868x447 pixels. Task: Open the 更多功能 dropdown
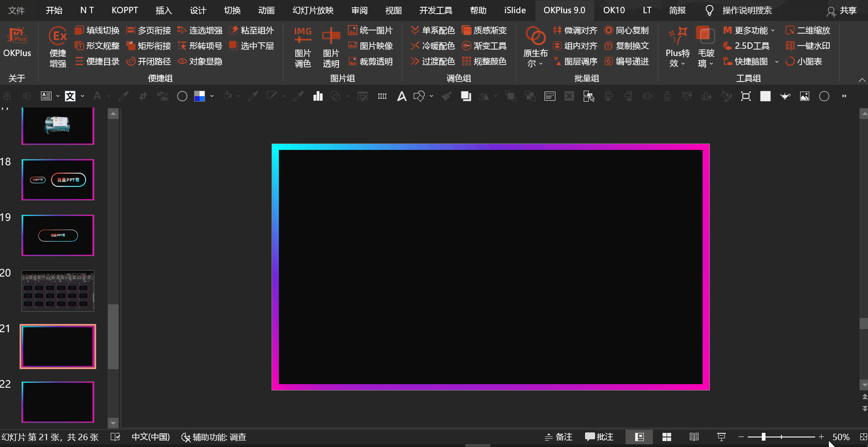[x=749, y=31]
